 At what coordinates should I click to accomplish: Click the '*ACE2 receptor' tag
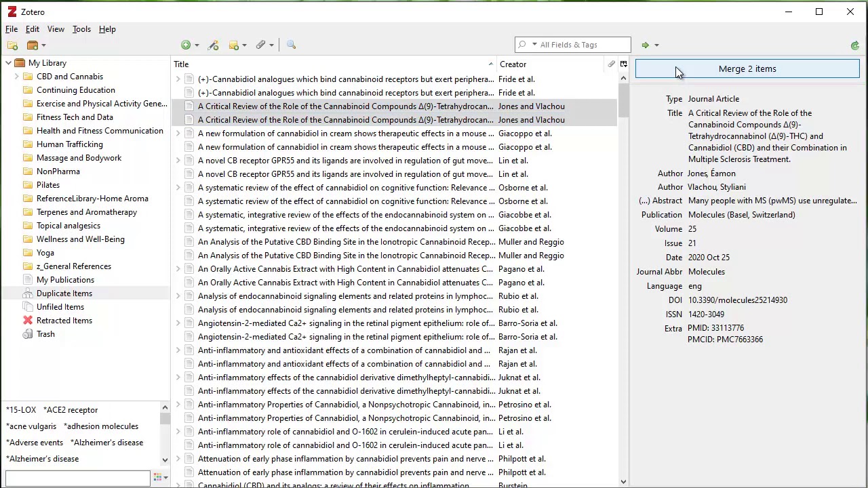71,410
